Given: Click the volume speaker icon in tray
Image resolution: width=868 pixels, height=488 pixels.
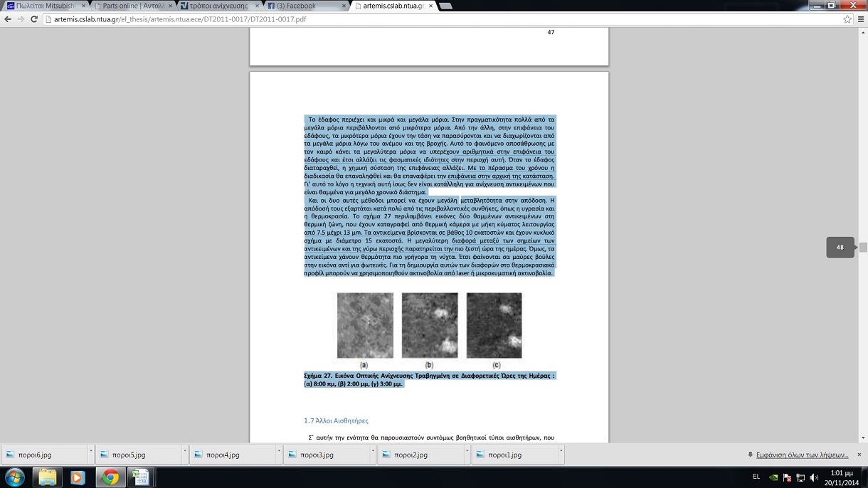Looking at the screenshot, I should (814, 477).
